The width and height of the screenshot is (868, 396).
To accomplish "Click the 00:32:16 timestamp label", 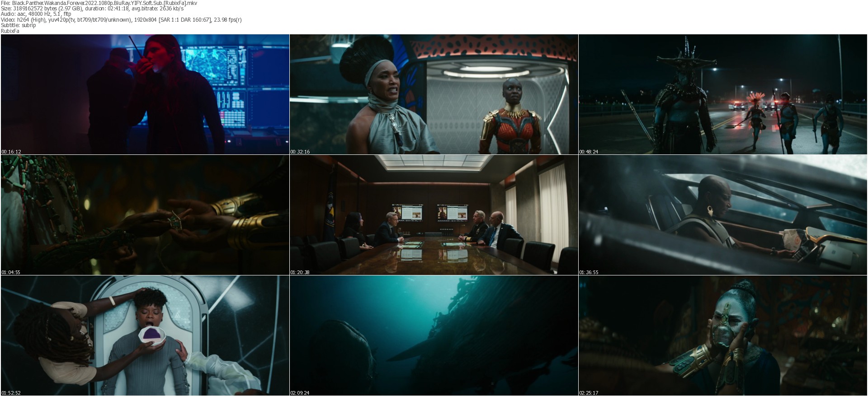I will click(300, 152).
